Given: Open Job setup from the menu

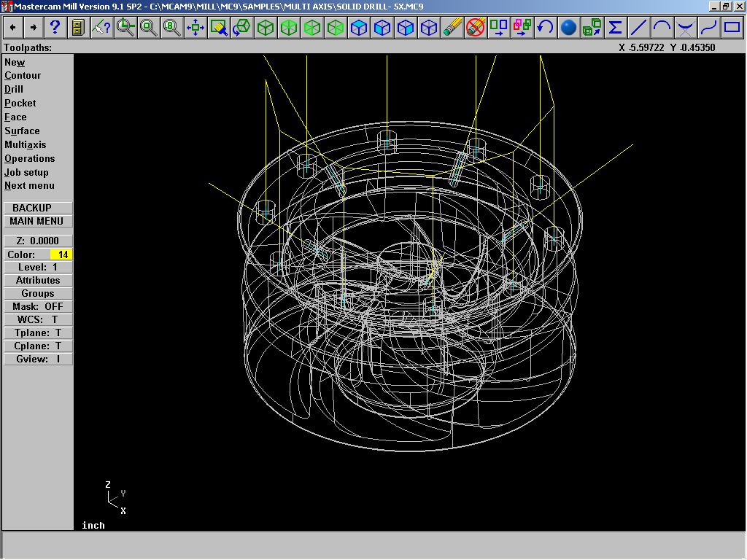Looking at the screenshot, I should tap(26, 172).
